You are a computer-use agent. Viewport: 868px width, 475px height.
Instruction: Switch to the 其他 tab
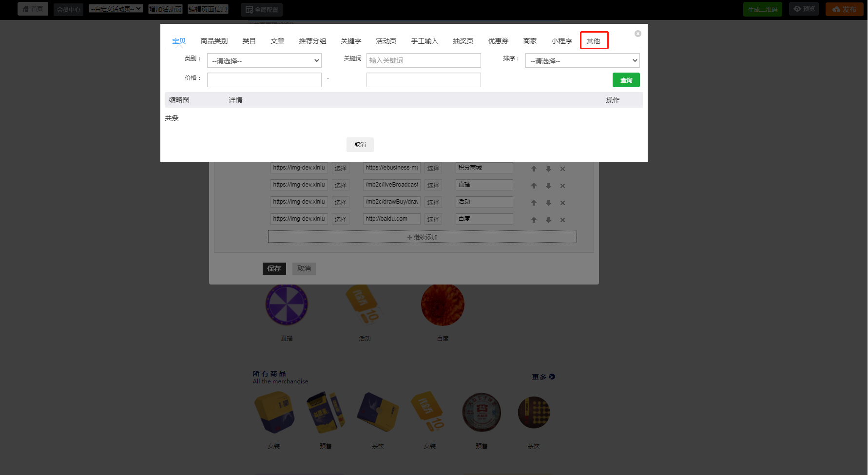593,41
